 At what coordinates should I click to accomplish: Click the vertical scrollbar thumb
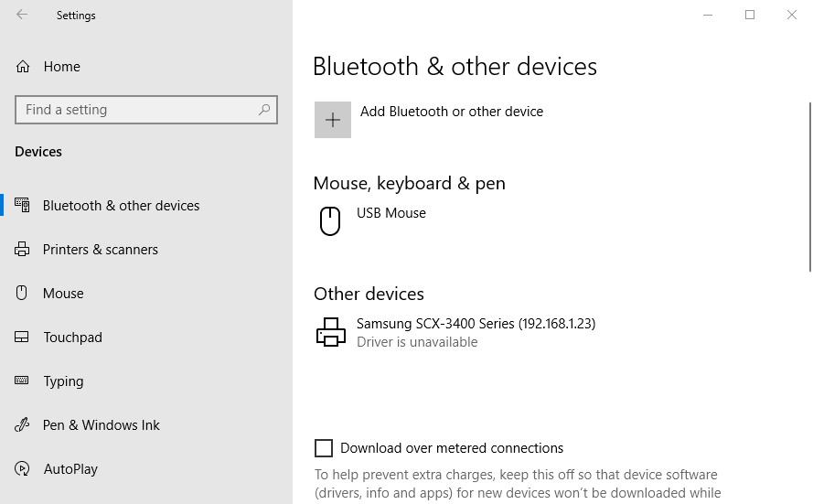click(x=810, y=187)
